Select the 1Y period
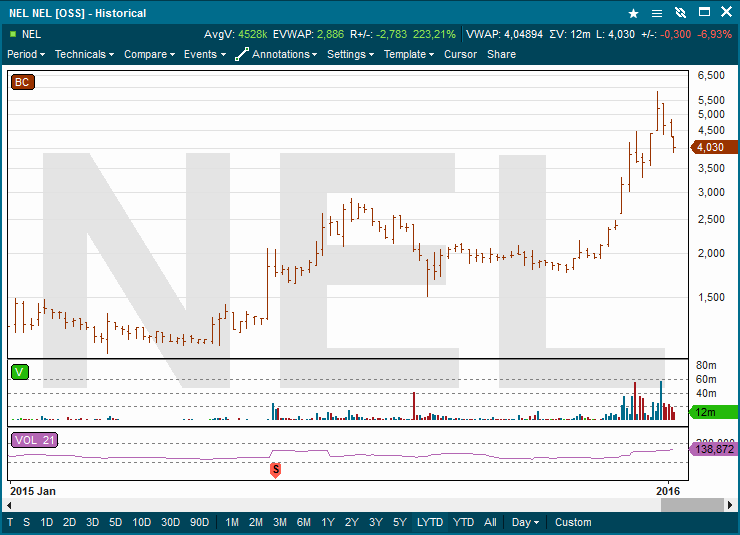Viewport: 740px width, 535px height. (x=328, y=522)
